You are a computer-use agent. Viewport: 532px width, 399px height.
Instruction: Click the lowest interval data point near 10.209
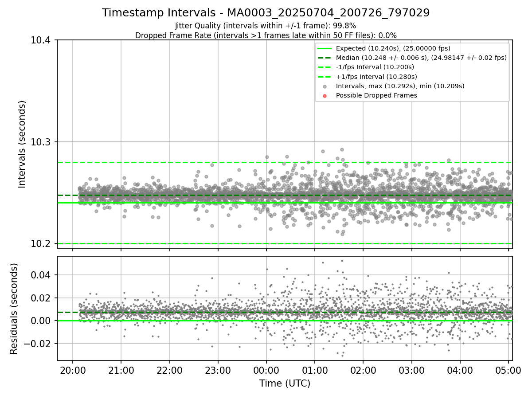tap(342, 234)
